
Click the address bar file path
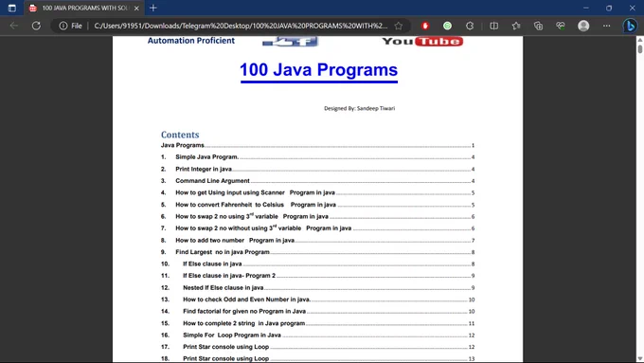tap(241, 26)
